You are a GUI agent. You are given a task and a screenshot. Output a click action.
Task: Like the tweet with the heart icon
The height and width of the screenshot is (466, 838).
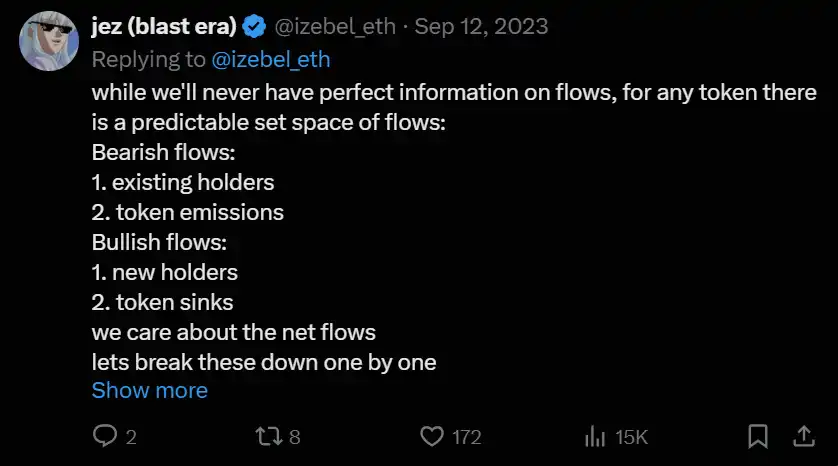pyautogui.click(x=431, y=436)
